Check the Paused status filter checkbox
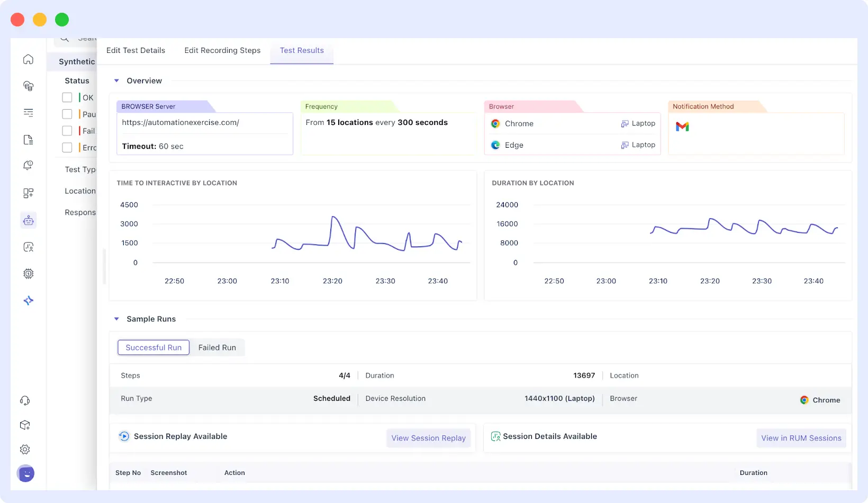 (67, 114)
